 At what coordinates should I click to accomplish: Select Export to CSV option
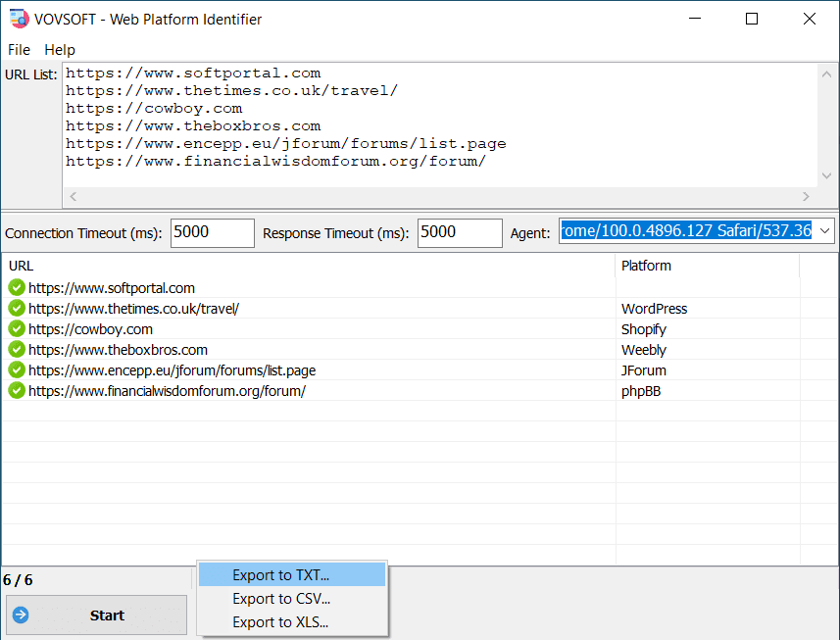[x=280, y=599]
